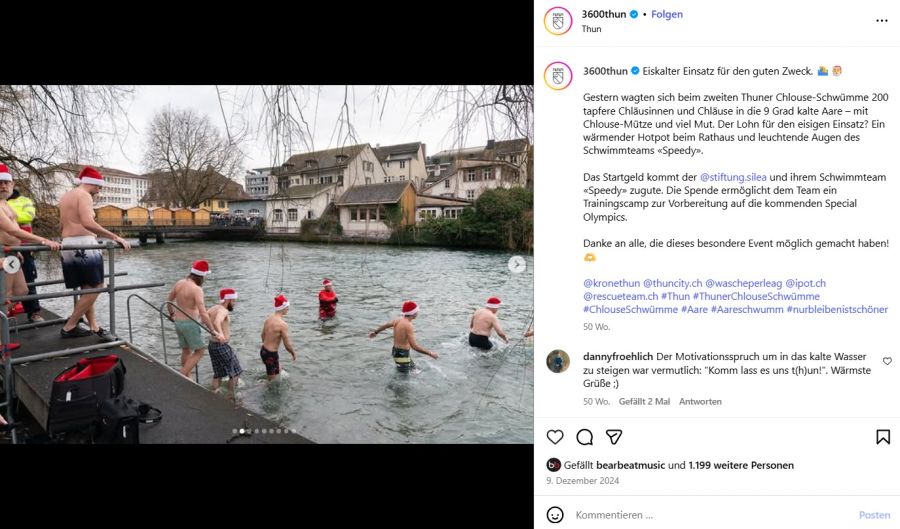The image size is (900, 529).
Task: Reply to dannyfroehlich's comment via Antworten
Action: point(700,402)
